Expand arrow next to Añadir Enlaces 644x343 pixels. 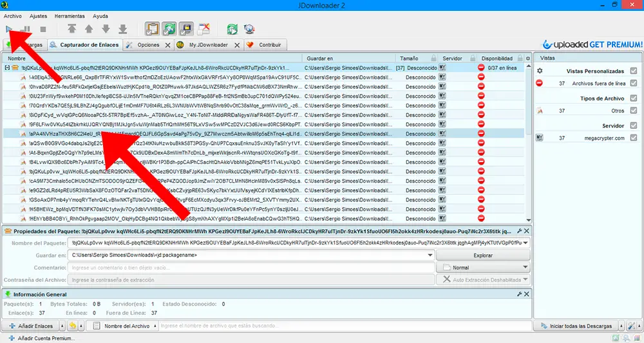[x=62, y=326]
